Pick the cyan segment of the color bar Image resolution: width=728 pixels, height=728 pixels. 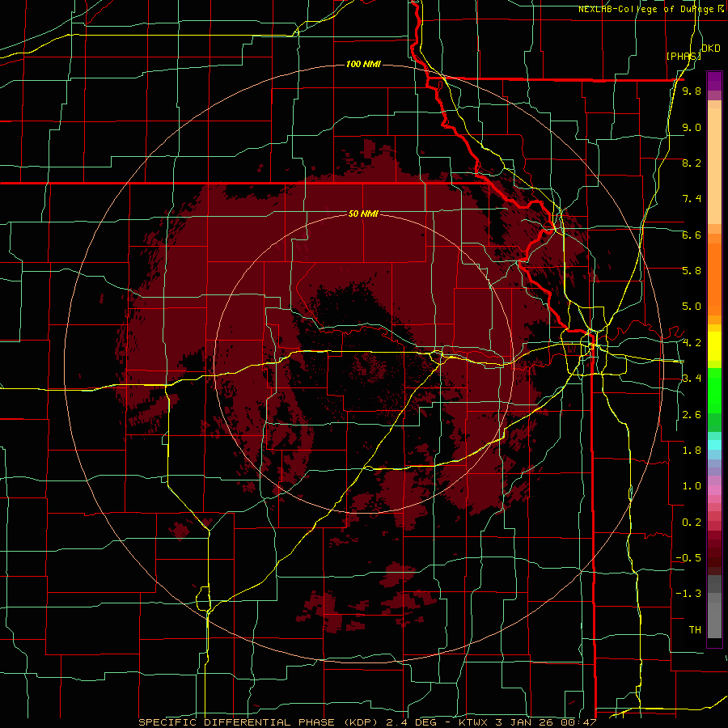(x=714, y=445)
